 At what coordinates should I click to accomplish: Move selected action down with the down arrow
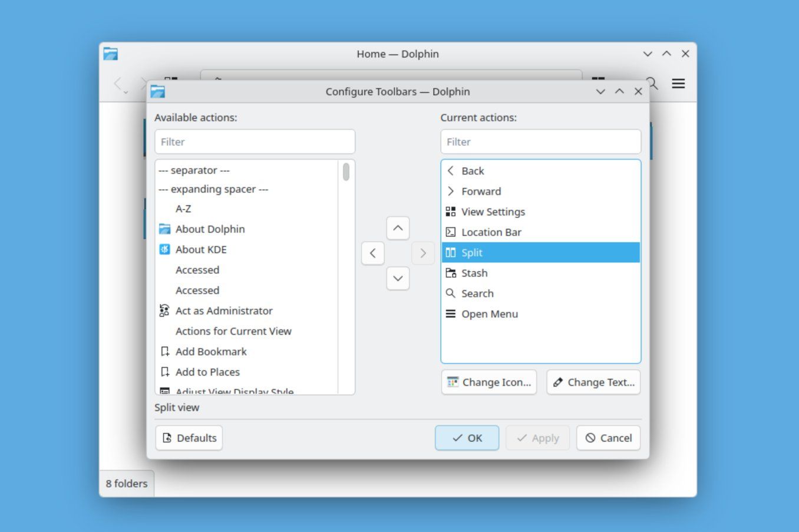[x=398, y=278]
